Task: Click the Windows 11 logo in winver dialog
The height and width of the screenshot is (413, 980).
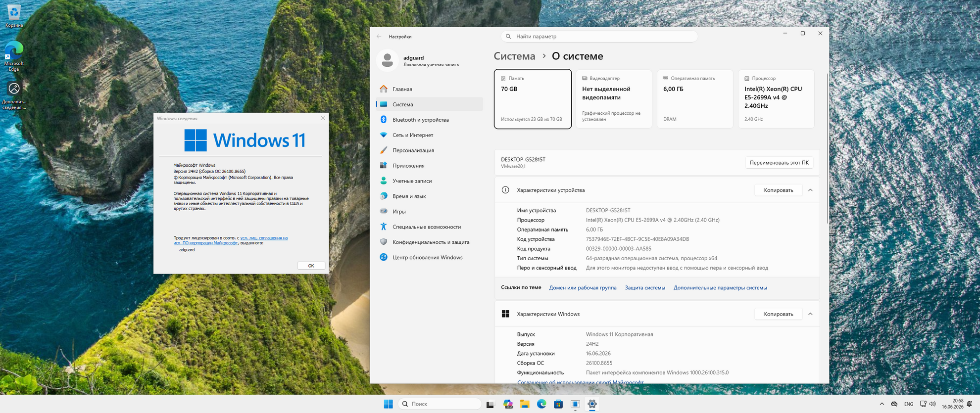Action: click(x=245, y=140)
